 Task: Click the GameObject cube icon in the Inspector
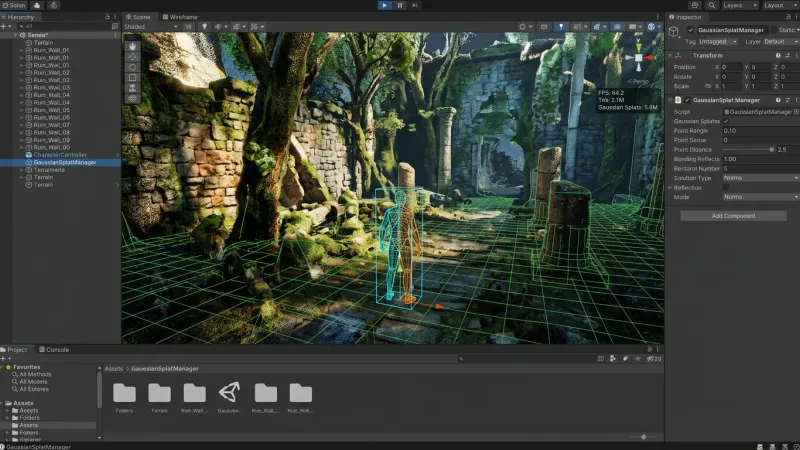point(674,32)
